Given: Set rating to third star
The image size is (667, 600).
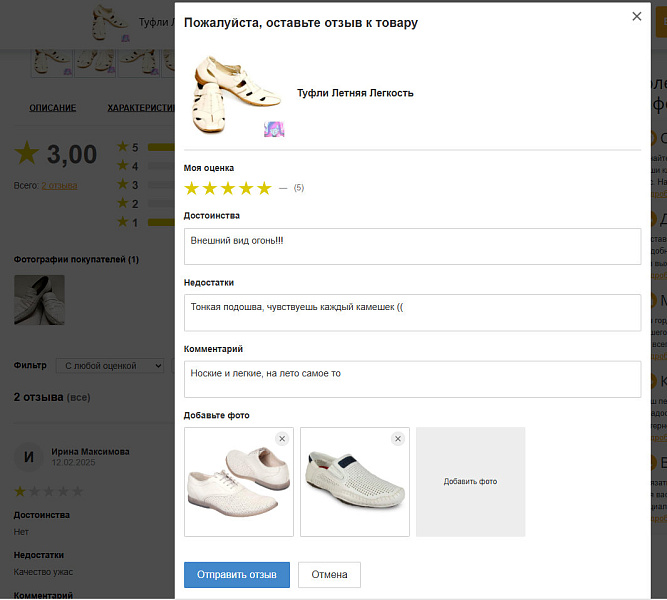Looking at the screenshot, I should pos(228,188).
